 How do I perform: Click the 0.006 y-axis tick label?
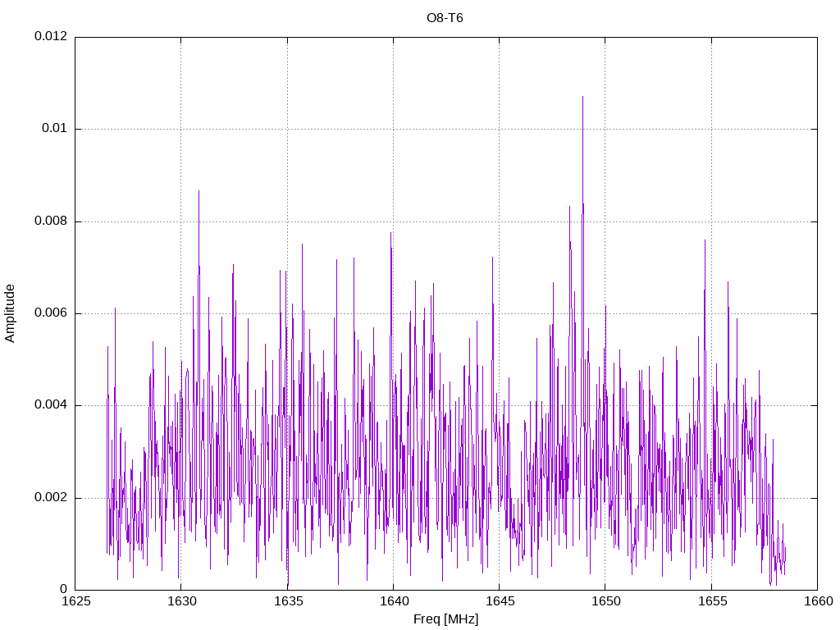51,313
